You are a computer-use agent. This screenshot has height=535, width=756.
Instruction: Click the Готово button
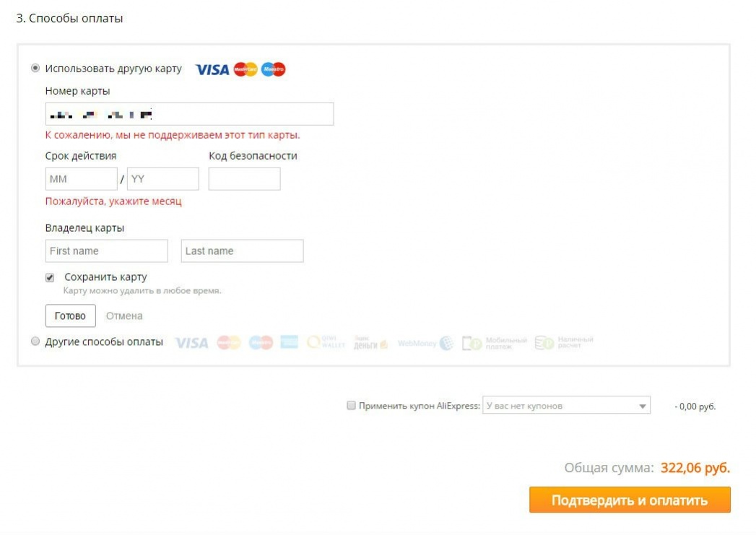tap(70, 316)
